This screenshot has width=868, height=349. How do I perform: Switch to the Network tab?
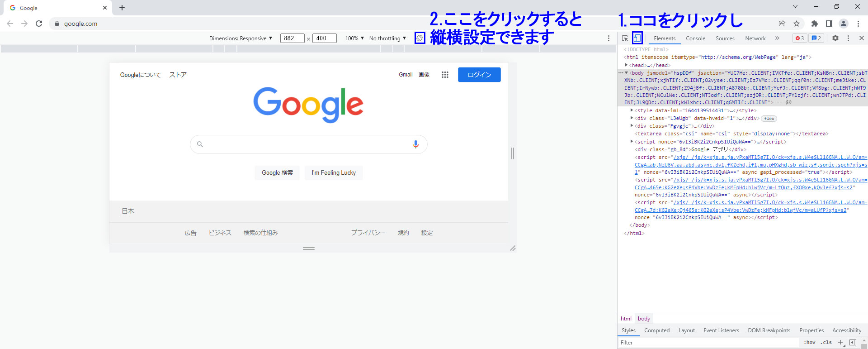click(755, 38)
